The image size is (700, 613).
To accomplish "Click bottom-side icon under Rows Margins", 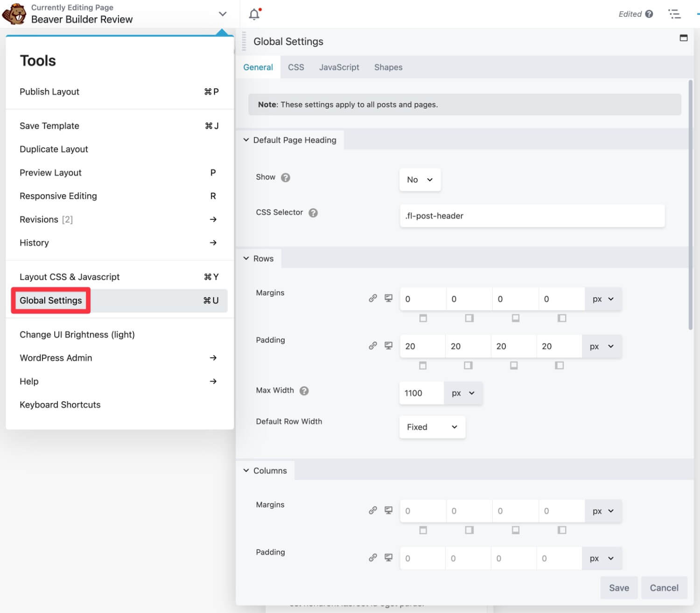I will pyautogui.click(x=516, y=318).
